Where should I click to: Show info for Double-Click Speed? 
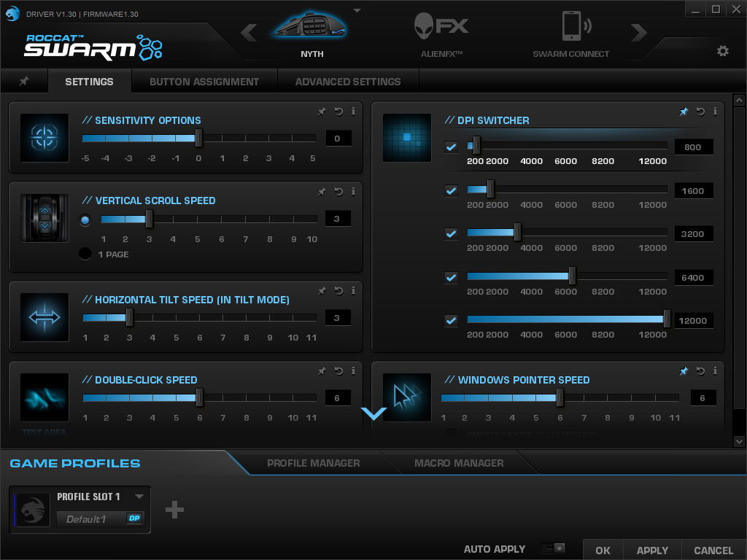coord(353,370)
